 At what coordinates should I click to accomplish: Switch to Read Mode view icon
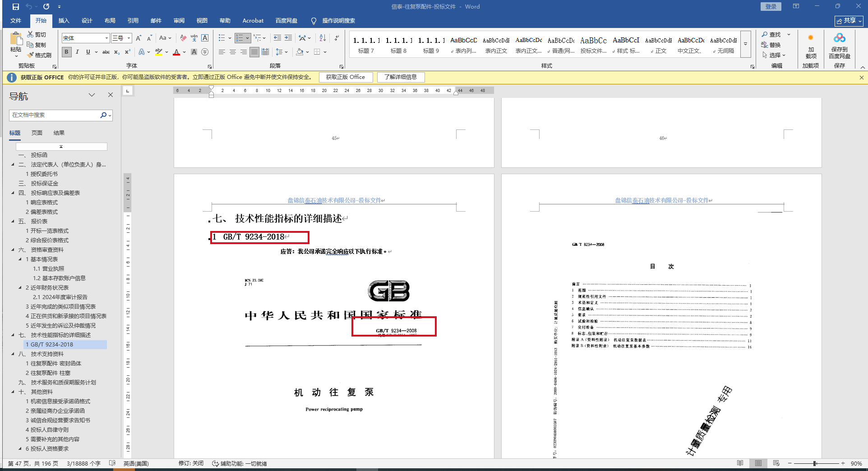click(x=740, y=463)
